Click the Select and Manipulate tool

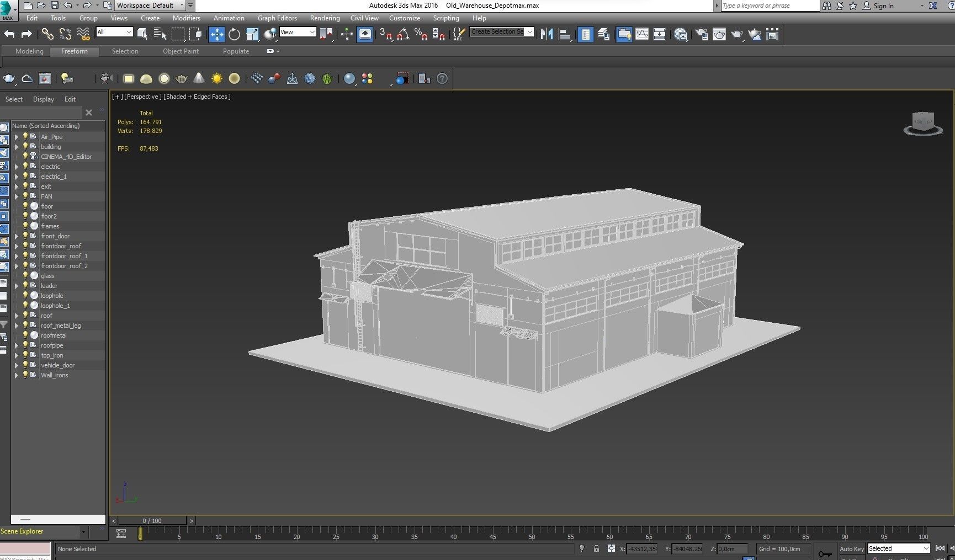coord(347,34)
